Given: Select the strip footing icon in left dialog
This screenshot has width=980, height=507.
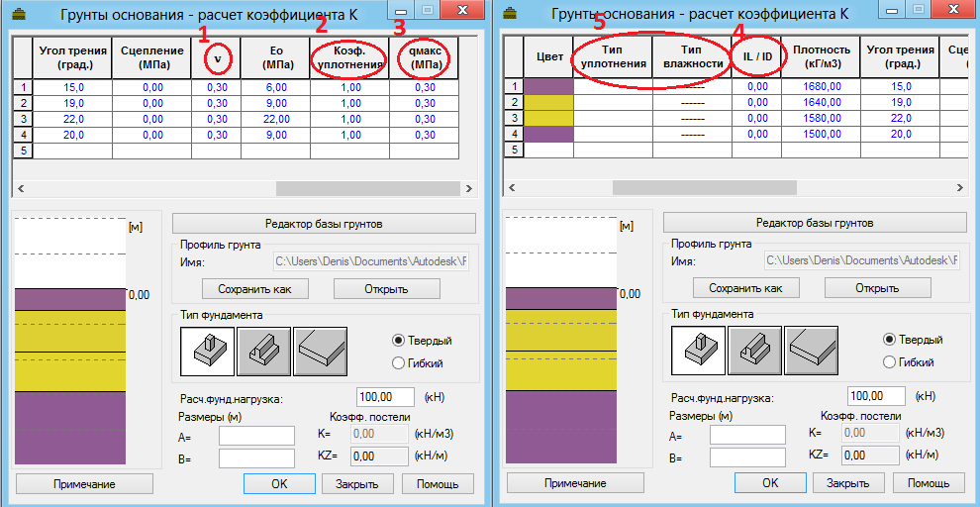Looking at the screenshot, I should tap(262, 351).
